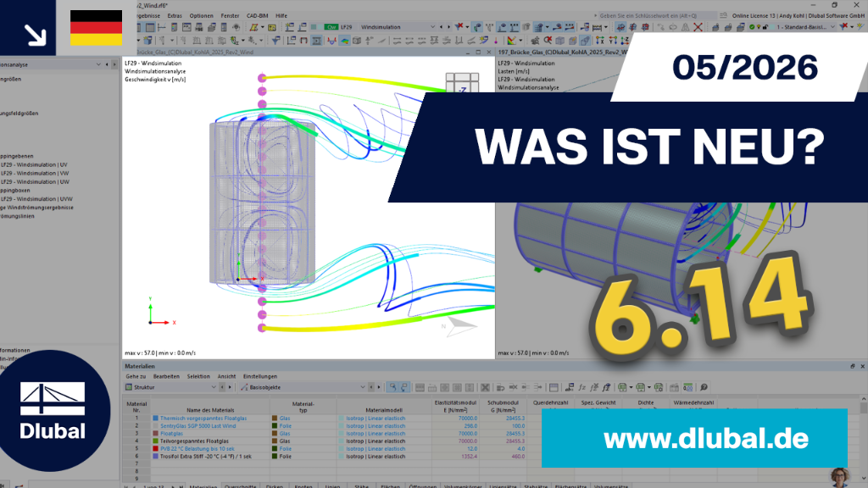This screenshot has width=868, height=488.
Task: Open the Fenster menu
Action: [230, 16]
